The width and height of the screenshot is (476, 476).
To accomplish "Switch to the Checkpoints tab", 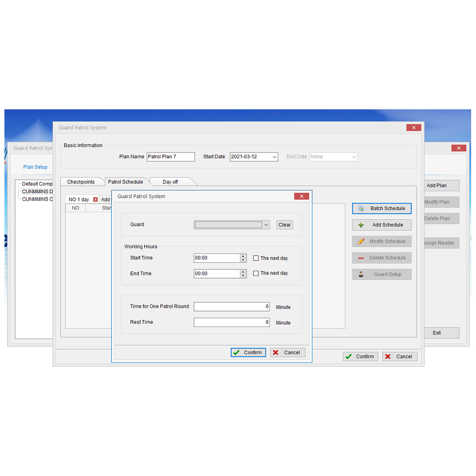I will point(81,182).
